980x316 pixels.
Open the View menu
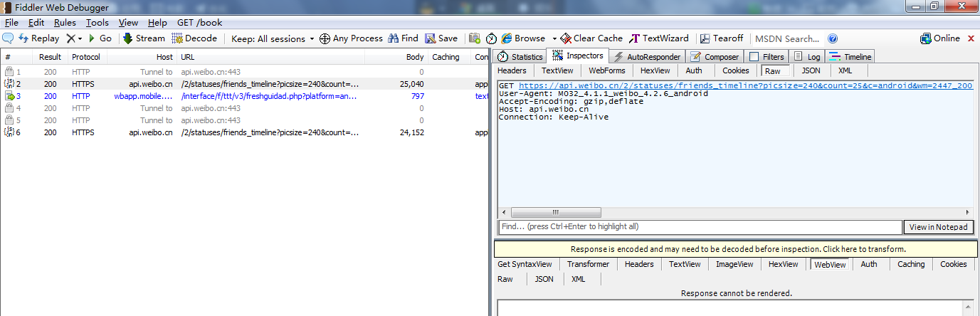point(129,23)
